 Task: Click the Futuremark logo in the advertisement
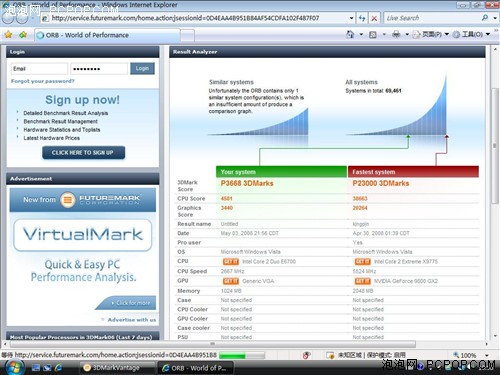pyautogui.click(x=68, y=200)
